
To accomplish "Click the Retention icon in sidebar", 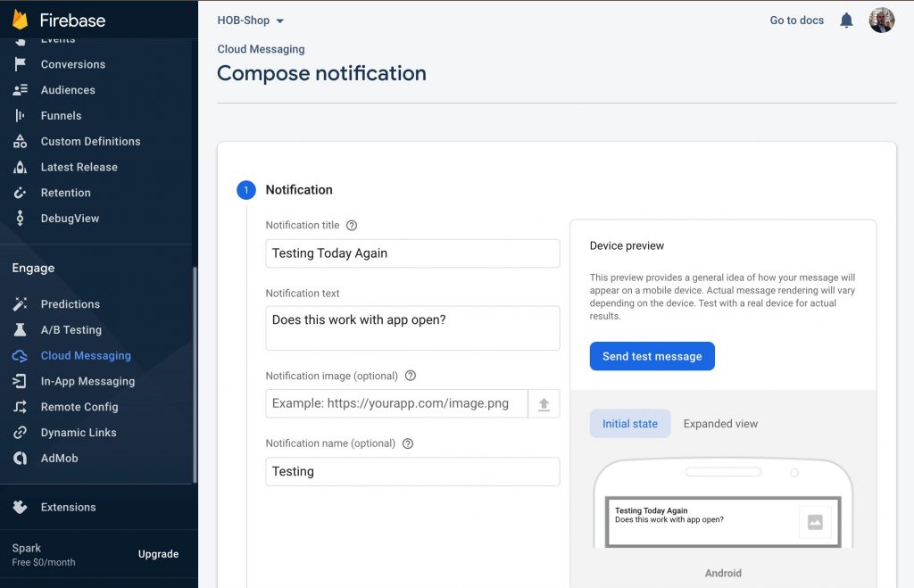I will coord(20,193).
